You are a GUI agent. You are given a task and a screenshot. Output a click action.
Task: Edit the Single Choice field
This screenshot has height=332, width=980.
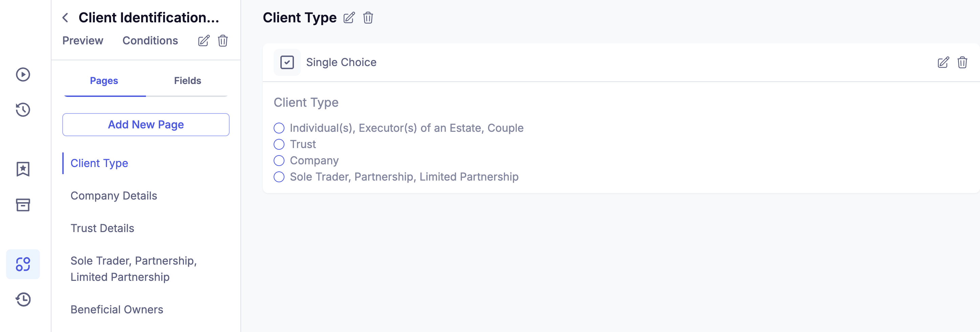(943, 62)
